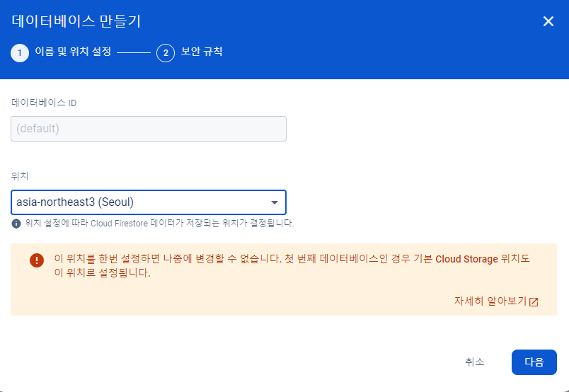Go to the 보안 규칙 step label

coord(202,51)
